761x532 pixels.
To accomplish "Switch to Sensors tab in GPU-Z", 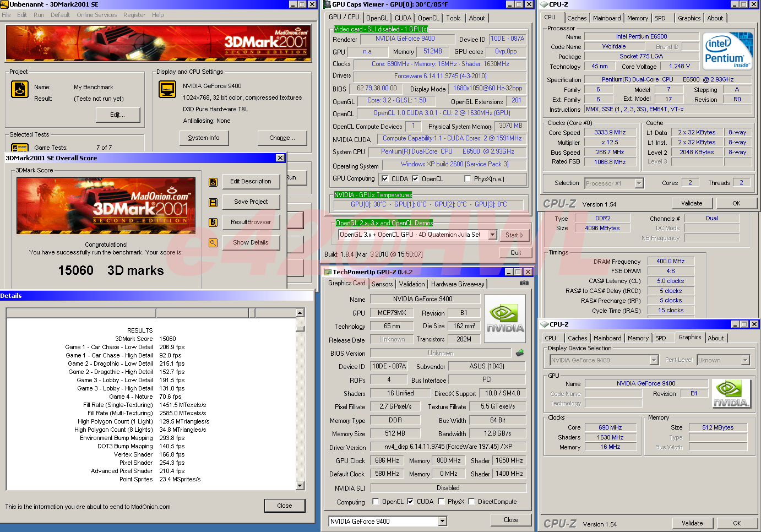I will [x=382, y=284].
